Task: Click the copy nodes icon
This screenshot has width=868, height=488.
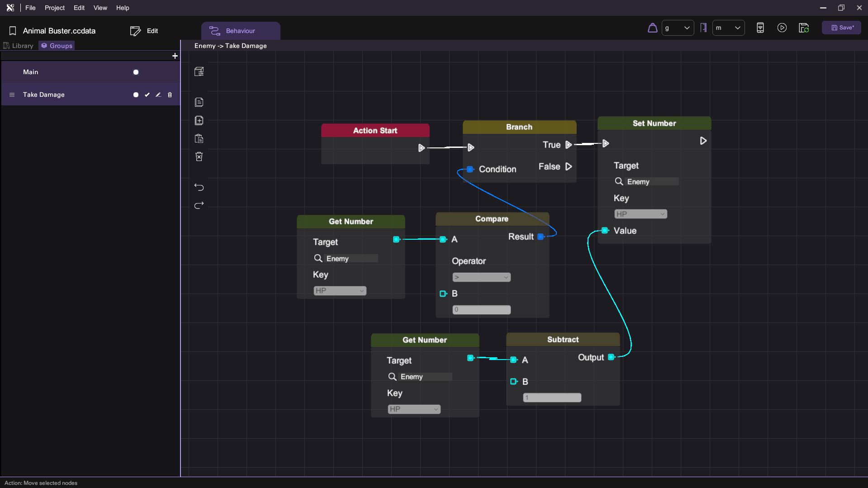Action: [199, 102]
